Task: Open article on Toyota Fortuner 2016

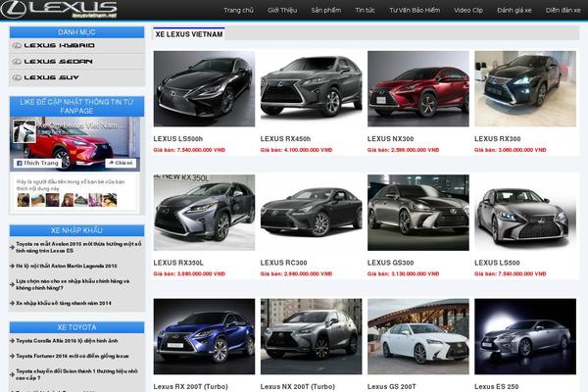Action: pos(72,356)
